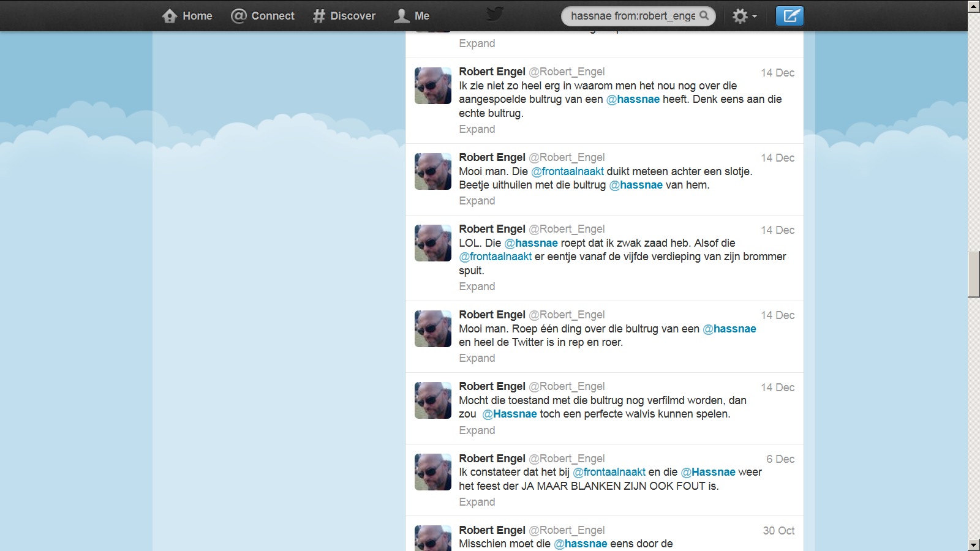Expand tweet about perfecte walvis
The height and width of the screenshot is (551, 980).
[477, 430]
